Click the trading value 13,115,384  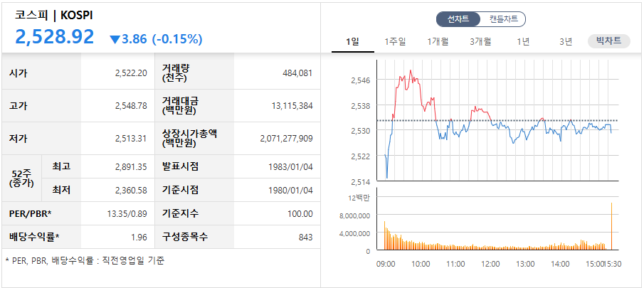click(292, 106)
